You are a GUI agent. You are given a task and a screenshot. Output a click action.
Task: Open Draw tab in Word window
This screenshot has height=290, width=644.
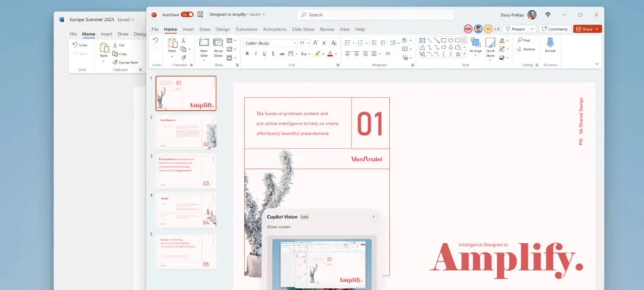pyautogui.click(x=123, y=34)
